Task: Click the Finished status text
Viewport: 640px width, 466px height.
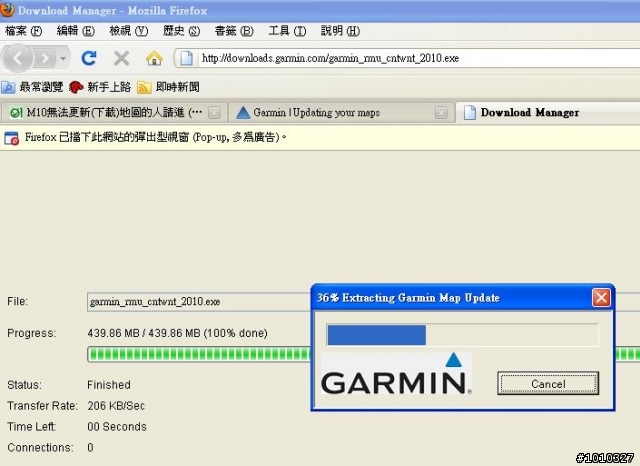Action: [x=109, y=385]
